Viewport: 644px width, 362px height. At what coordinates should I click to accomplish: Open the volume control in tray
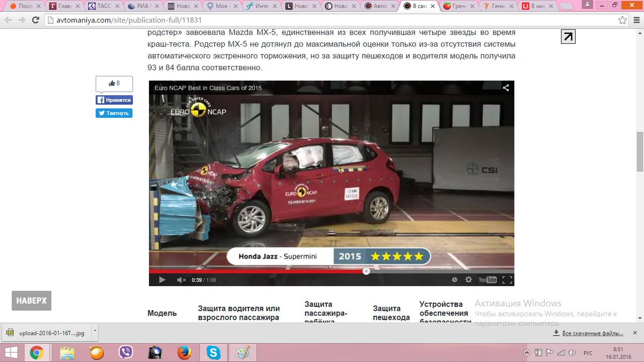click(x=573, y=353)
